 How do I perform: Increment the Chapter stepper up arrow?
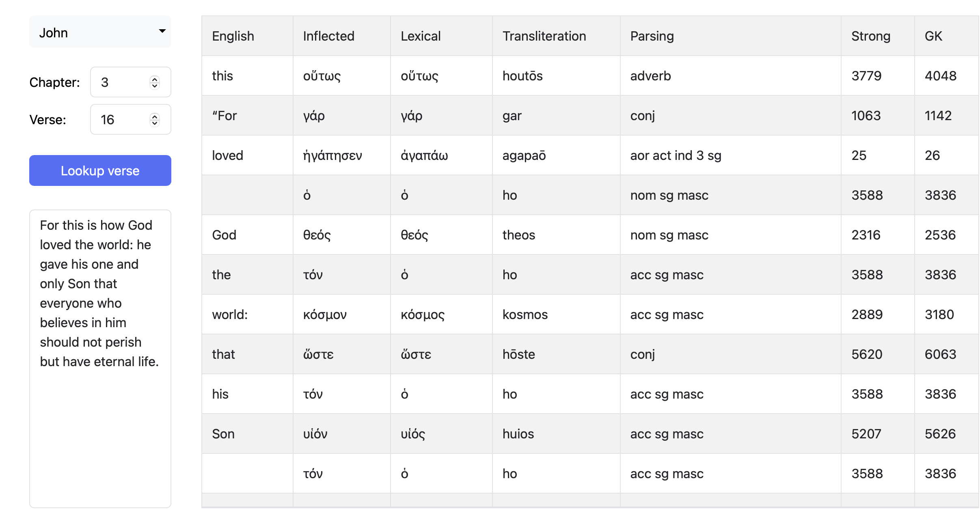tap(155, 79)
